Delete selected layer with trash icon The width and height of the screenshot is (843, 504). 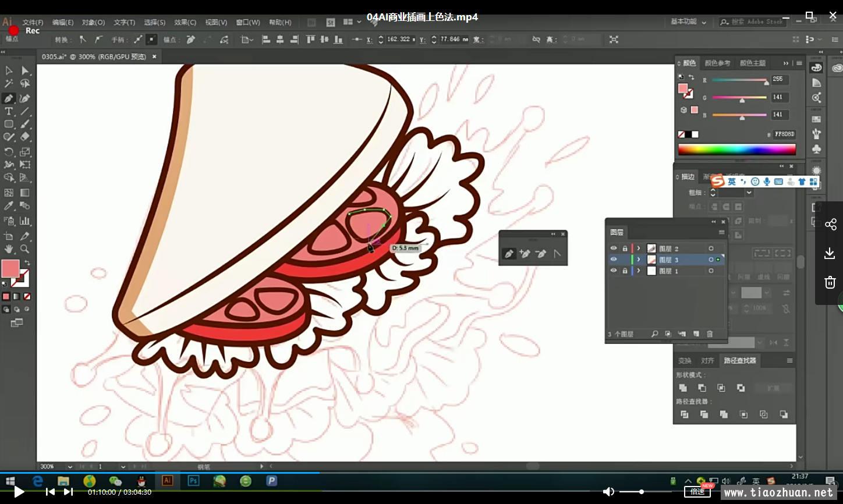coord(710,334)
